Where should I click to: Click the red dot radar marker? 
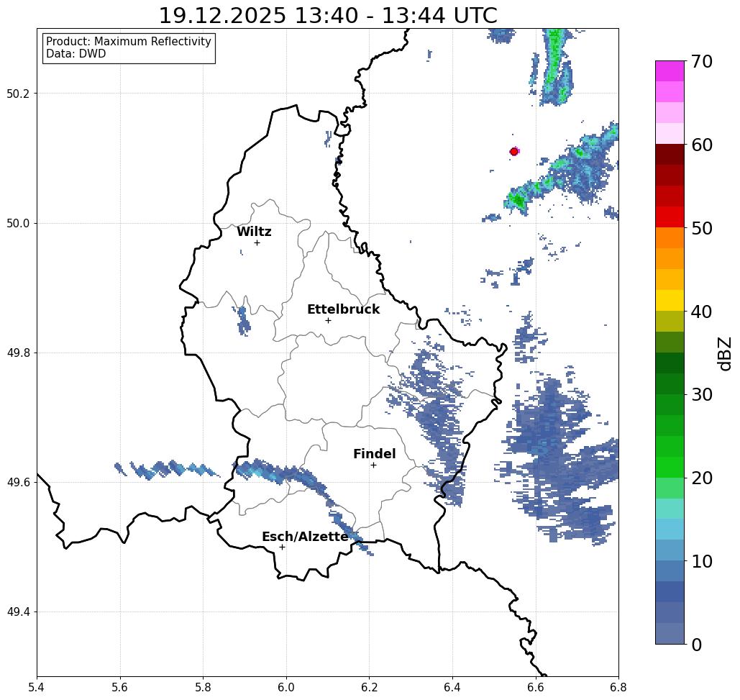click(513, 152)
